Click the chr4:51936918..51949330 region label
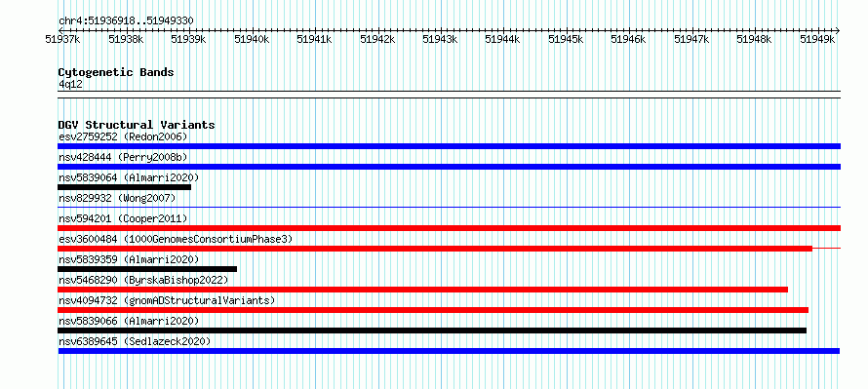This screenshot has width=868, height=389. [x=126, y=21]
